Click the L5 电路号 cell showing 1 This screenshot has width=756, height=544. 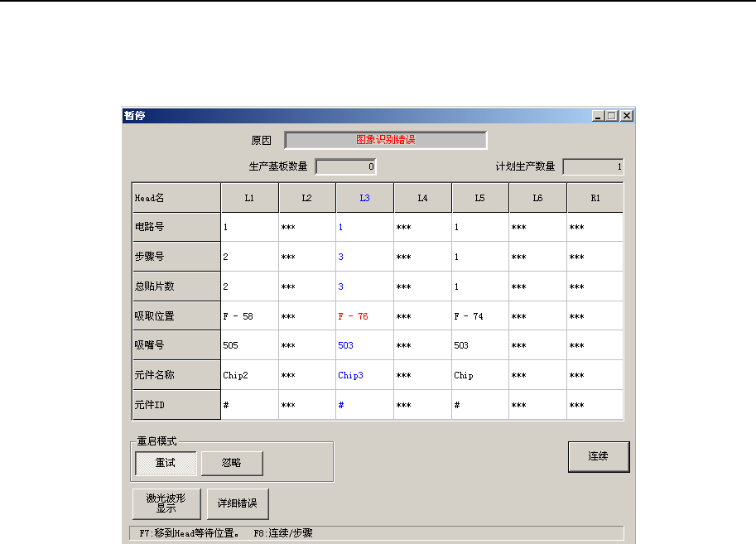tap(480, 227)
